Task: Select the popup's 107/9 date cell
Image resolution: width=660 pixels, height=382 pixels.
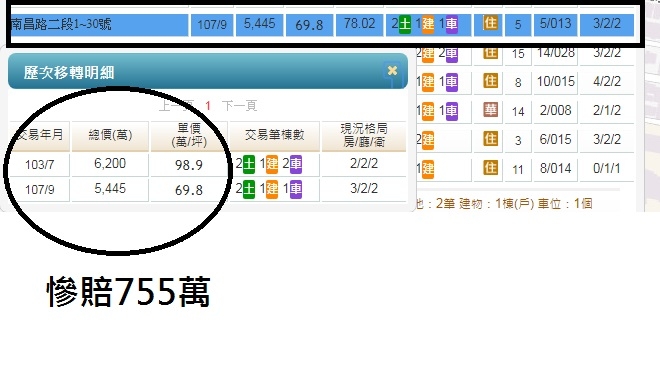Action: tap(40, 189)
